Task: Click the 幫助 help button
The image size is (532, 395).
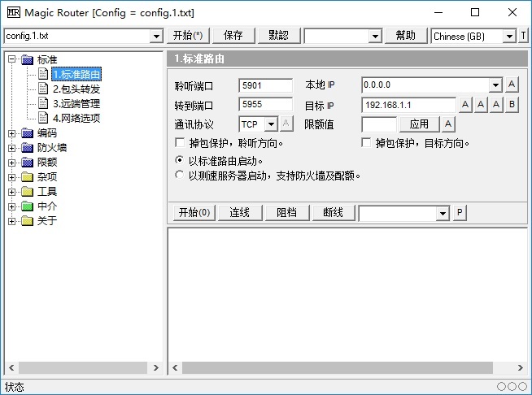Action: (406, 36)
